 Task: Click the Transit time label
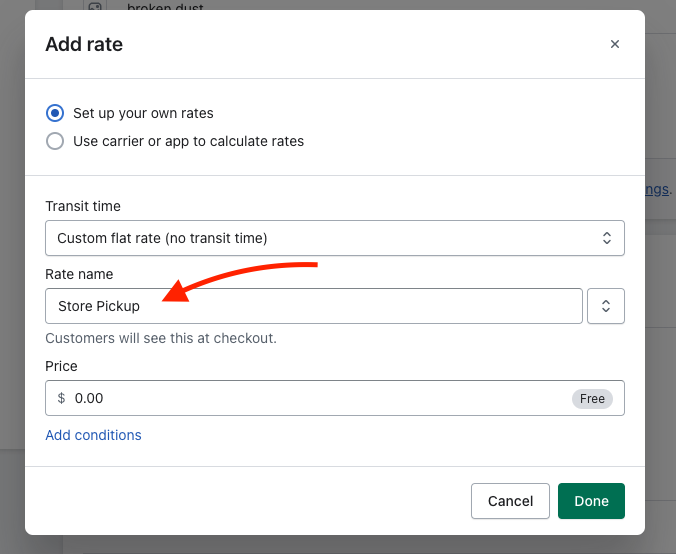click(x=83, y=206)
